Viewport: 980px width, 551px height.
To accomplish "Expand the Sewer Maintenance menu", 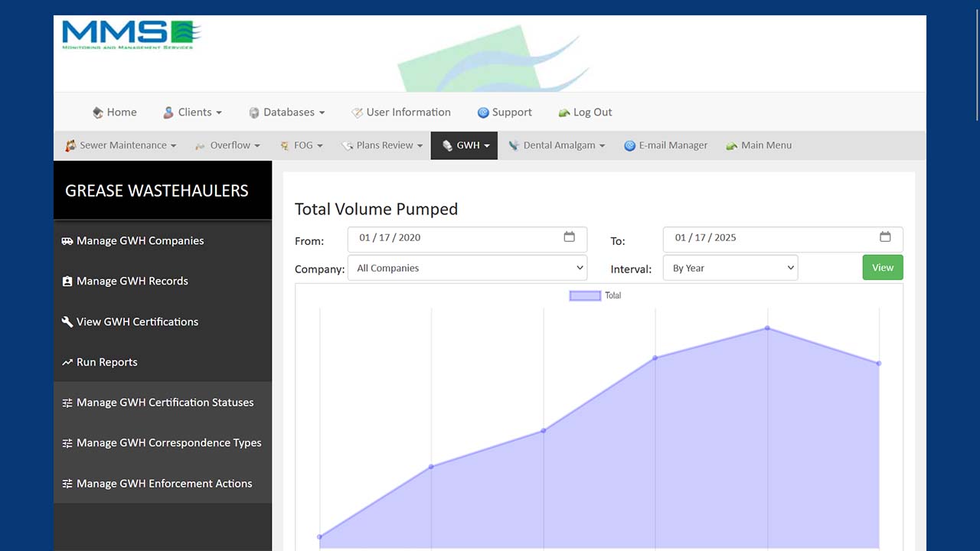I will [x=121, y=145].
